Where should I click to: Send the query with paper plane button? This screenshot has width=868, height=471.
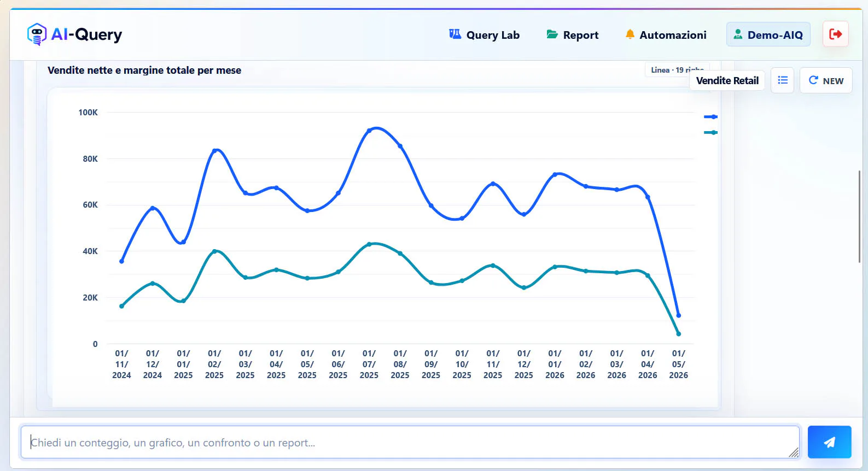829,442
